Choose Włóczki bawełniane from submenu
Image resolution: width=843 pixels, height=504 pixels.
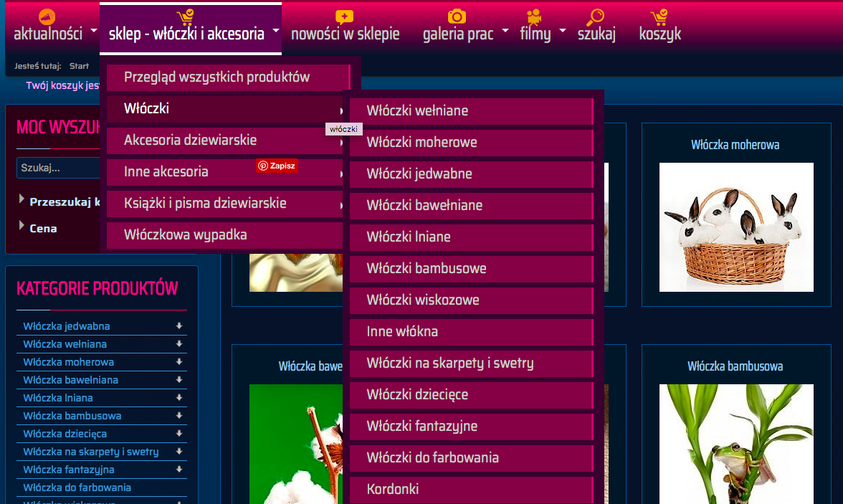point(472,206)
